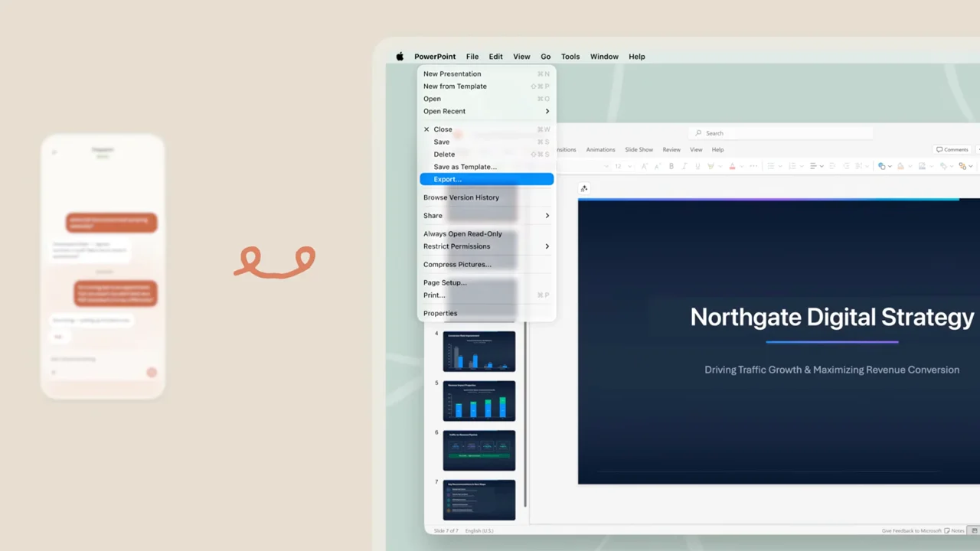Click the bullet list icon

[771, 166]
